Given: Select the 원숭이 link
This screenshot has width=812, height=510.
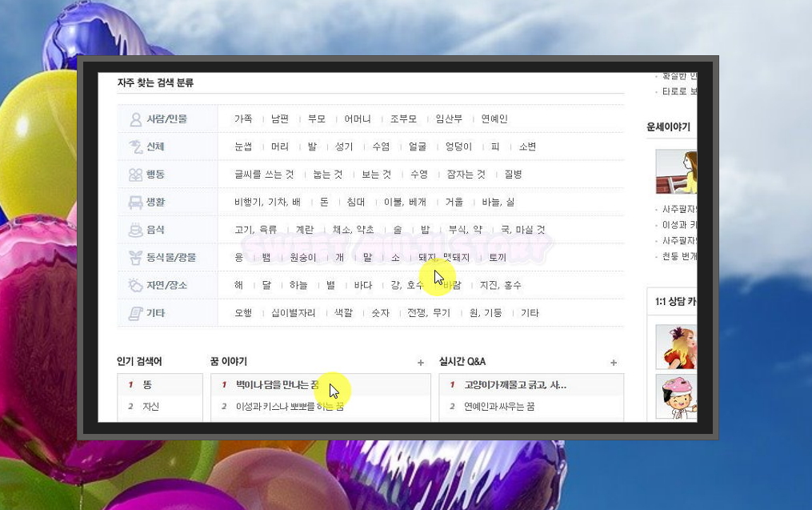Looking at the screenshot, I should tap(303, 257).
